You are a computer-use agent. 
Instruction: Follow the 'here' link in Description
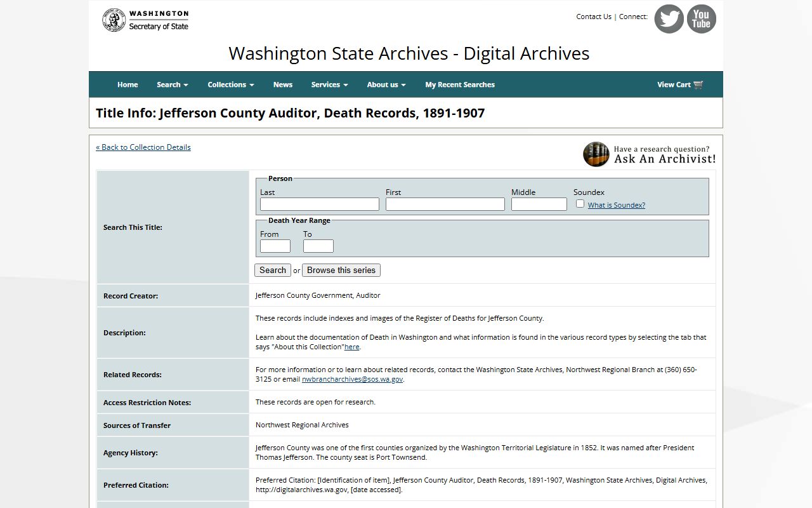click(x=351, y=347)
